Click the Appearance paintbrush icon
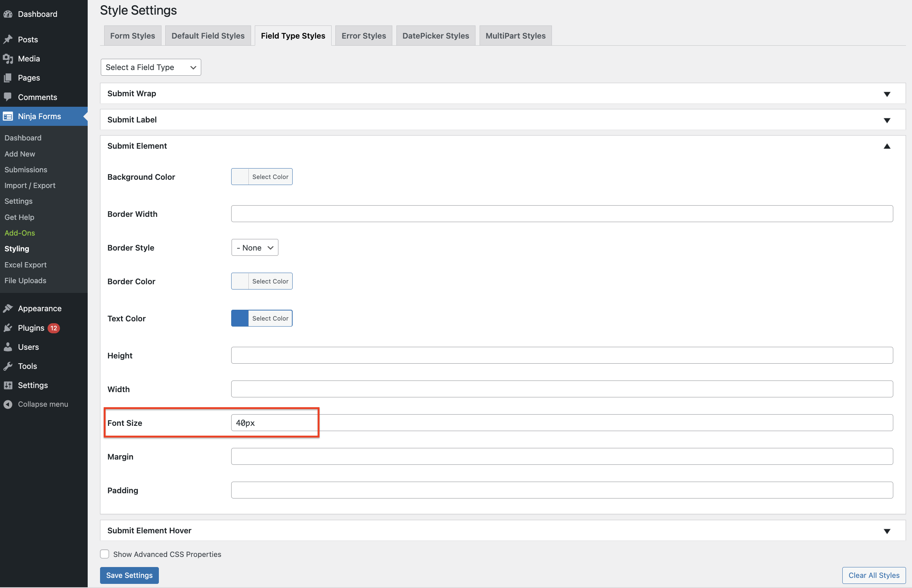 coord(8,308)
